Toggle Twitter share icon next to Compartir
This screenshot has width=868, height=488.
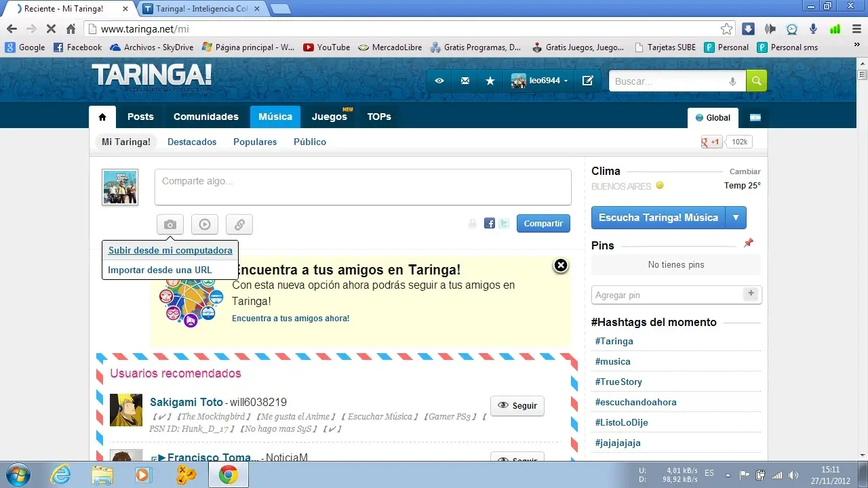tap(504, 223)
